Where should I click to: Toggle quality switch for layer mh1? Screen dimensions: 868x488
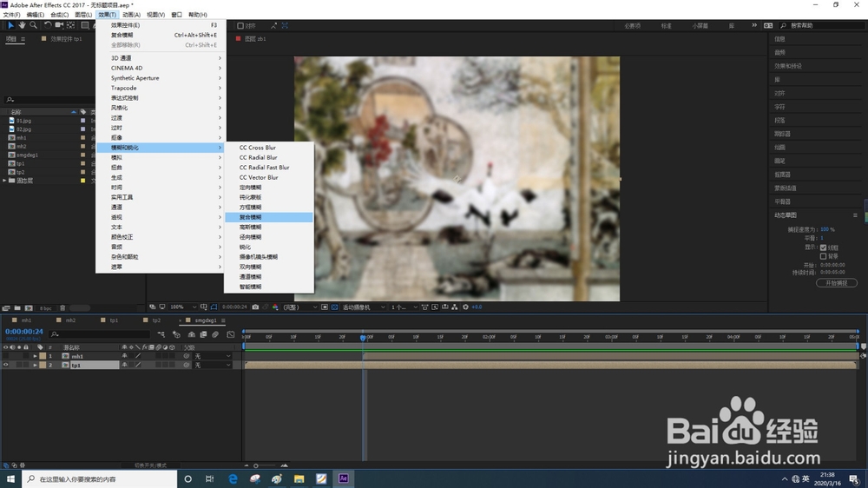(x=138, y=356)
